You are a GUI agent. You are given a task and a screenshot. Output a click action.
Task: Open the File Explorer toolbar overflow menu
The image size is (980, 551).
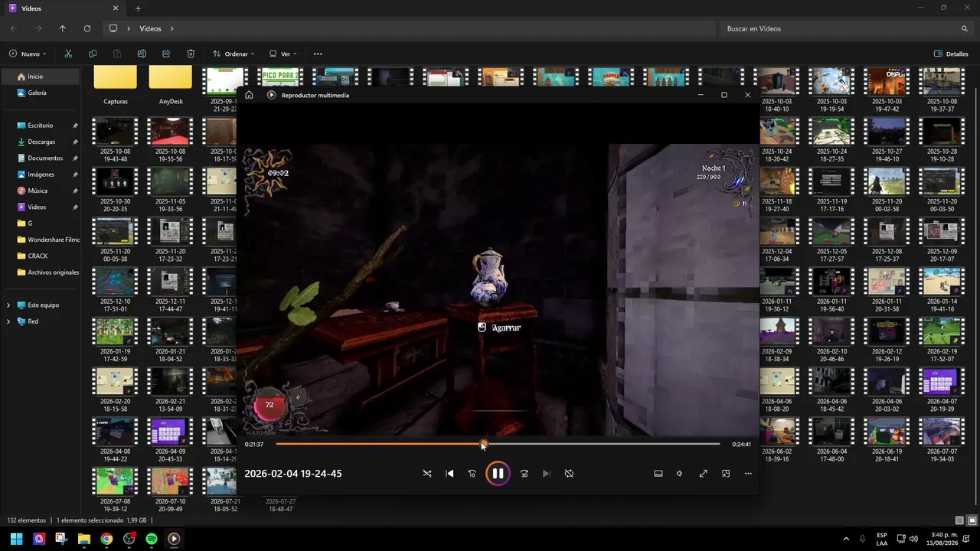pyautogui.click(x=318, y=54)
